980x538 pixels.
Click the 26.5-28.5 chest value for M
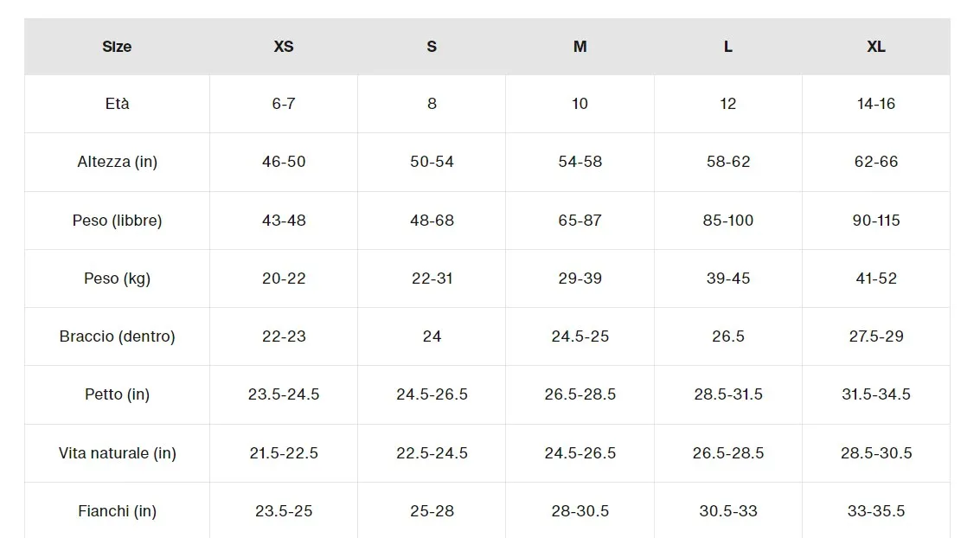(x=580, y=394)
